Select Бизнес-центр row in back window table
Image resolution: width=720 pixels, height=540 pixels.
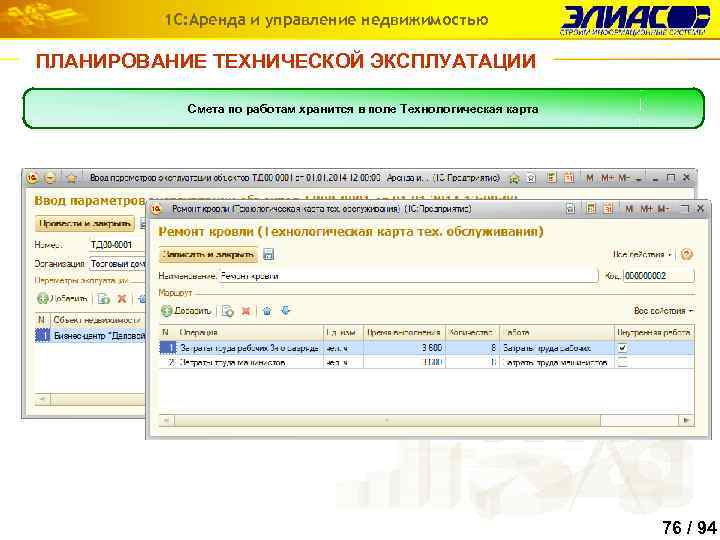point(90,336)
